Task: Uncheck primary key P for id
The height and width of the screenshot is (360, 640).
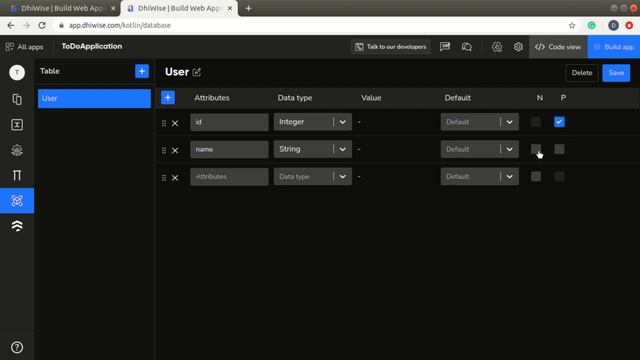Action: pos(559,122)
